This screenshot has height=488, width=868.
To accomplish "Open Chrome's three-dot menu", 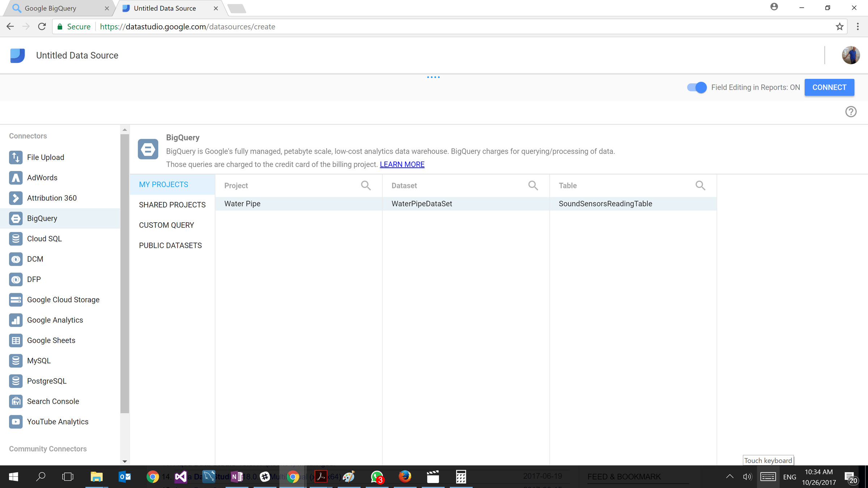I will coord(858,26).
